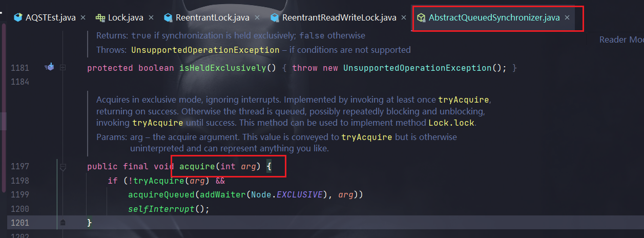Viewport: 644px width, 238px height.
Task: Switch to the AQSTEst.java tab
Action: pos(50,17)
